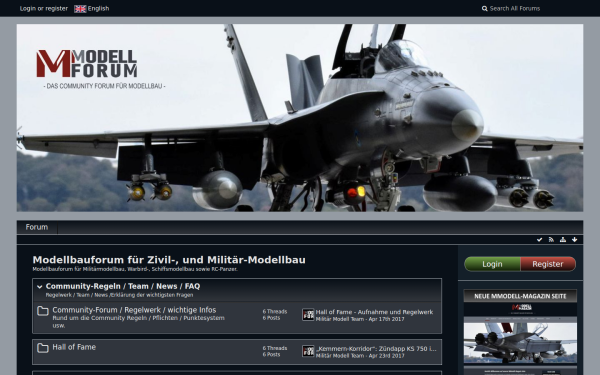Click the UK flag language icon

click(80, 9)
